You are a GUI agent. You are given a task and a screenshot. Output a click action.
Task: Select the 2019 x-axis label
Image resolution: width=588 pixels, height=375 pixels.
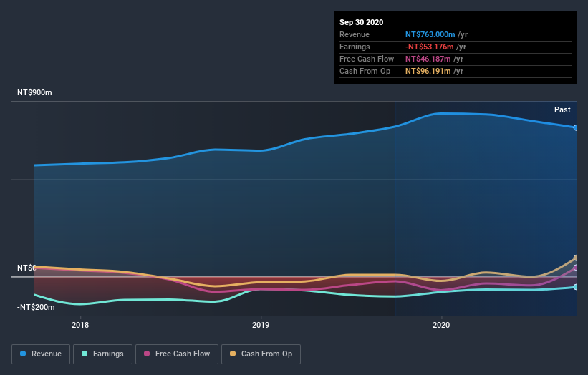pos(261,325)
